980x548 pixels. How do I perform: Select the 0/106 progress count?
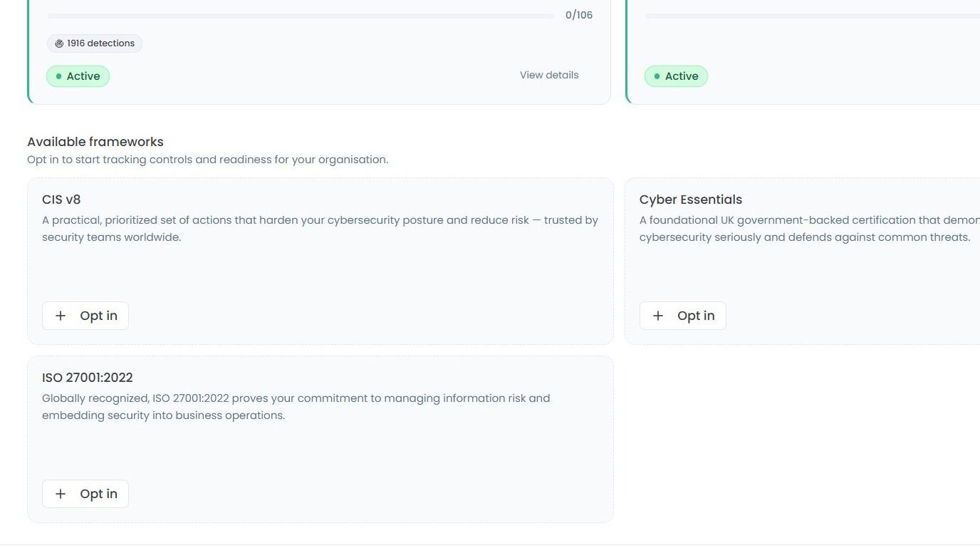coord(579,15)
